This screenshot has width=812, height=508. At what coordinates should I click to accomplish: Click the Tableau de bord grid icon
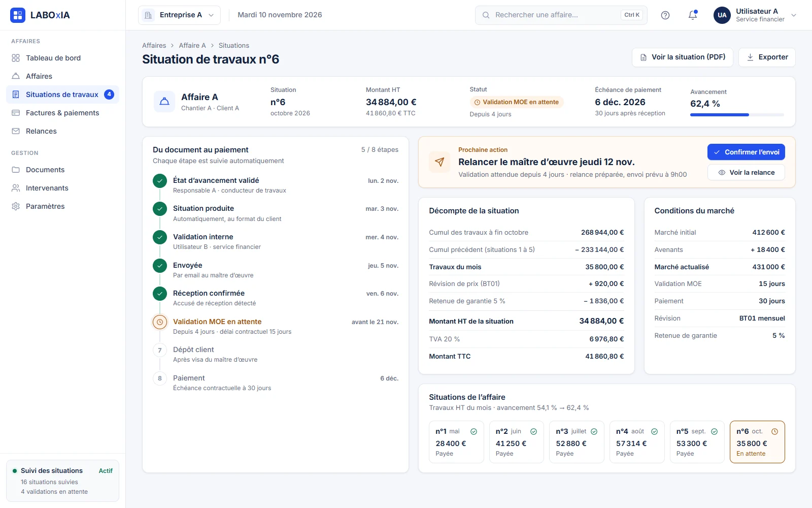point(16,58)
